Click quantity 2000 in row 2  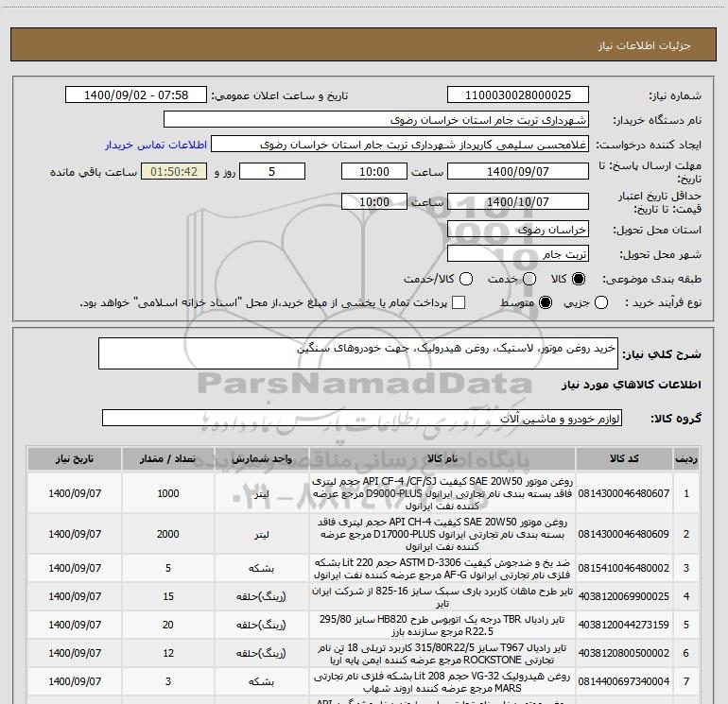(x=168, y=534)
